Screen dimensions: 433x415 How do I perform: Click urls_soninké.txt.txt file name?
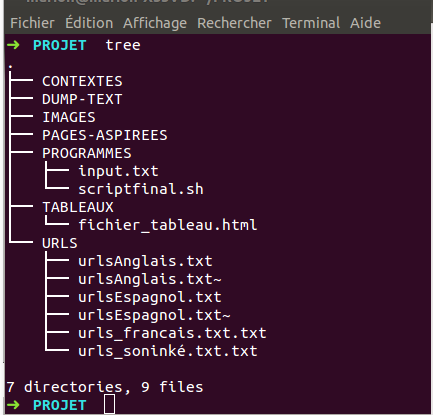(x=168, y=351)
